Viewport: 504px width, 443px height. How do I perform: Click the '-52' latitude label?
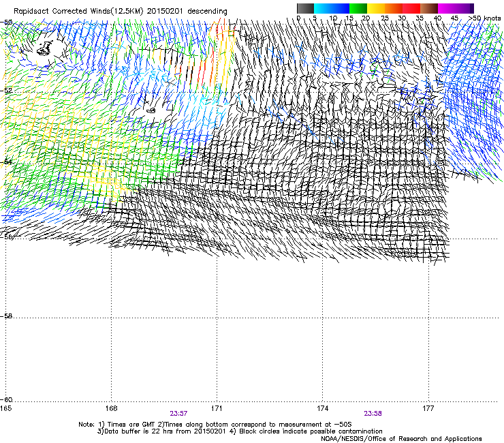coord(5,91)
